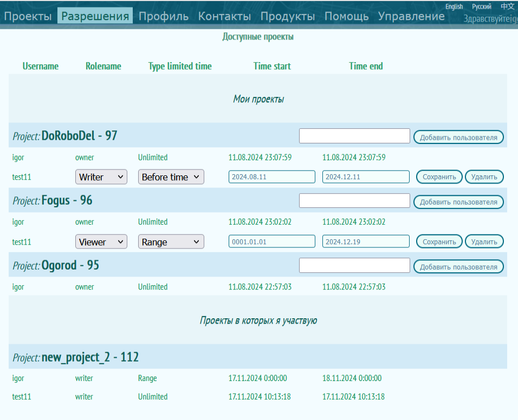The image size is (518, 420).
Task: Open the Помощь menu item
Action: [346, 16]
